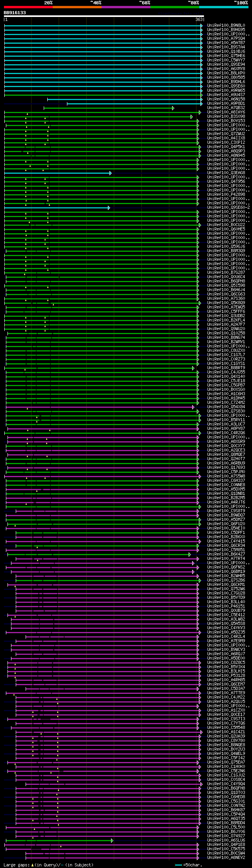Select the UniRef100_A7PSQ4 label
The height and width of the screenshot is (868, 252).
coord(226,39)
